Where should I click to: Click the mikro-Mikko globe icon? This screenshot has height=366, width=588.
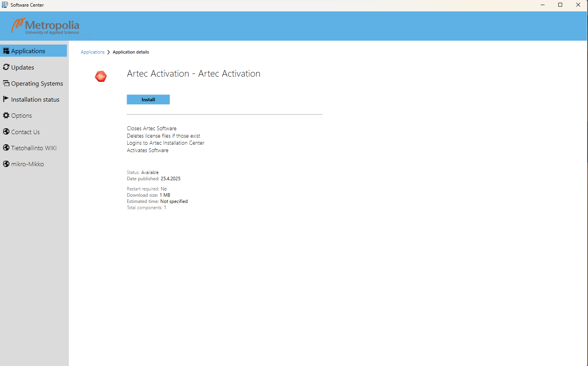coord(6,164)
